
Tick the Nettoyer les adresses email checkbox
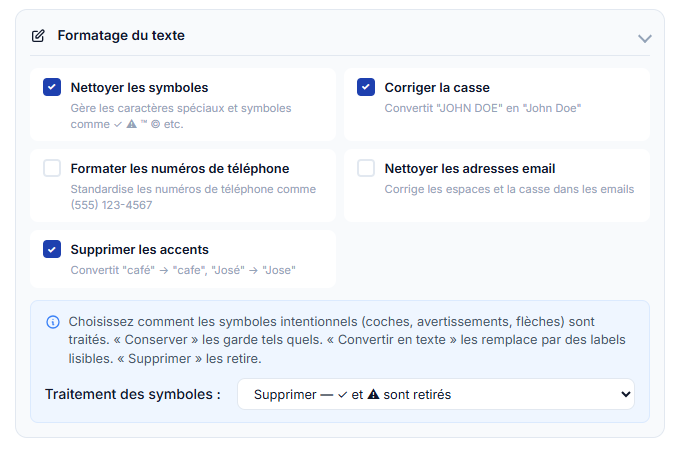366,168
